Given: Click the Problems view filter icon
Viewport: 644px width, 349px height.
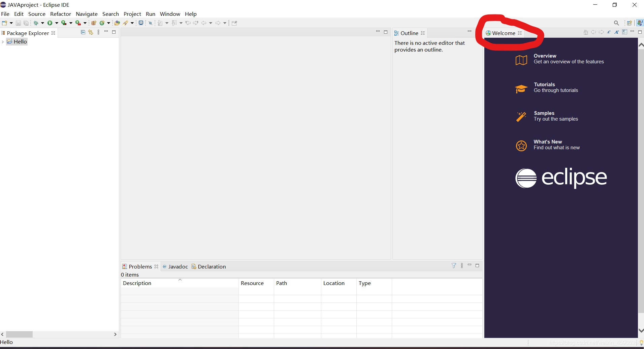Looking at the screenshot, I should [x=454, y=265].
